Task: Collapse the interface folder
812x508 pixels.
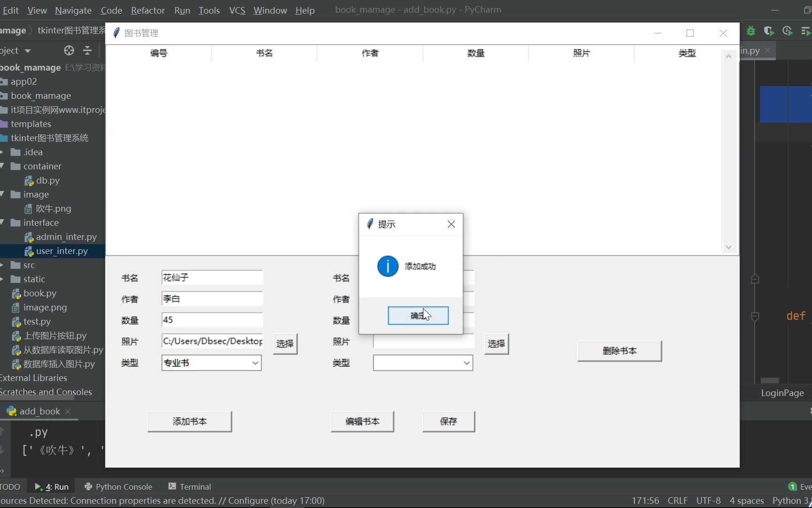Action: [3, 222]
